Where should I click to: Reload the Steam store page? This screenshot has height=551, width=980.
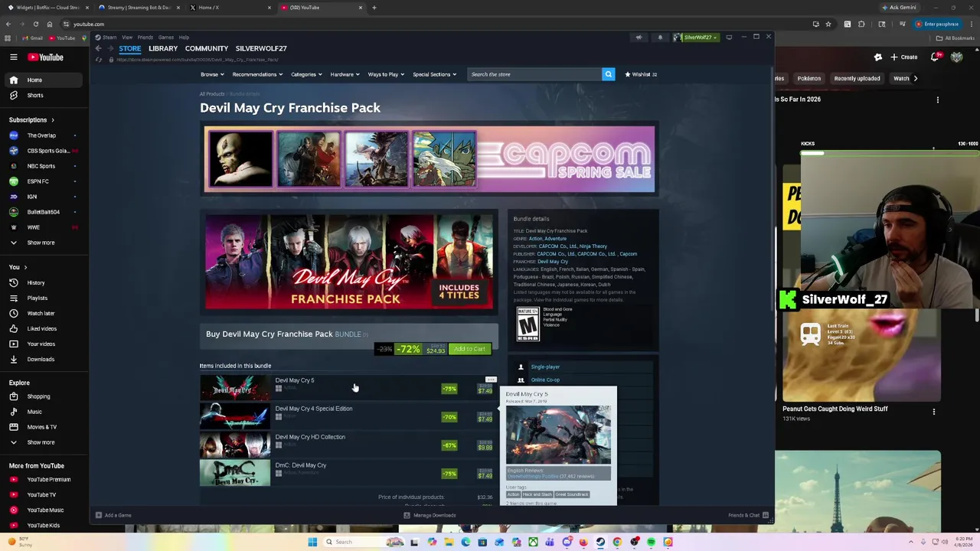pyautogui.click(x=98, y=60)
